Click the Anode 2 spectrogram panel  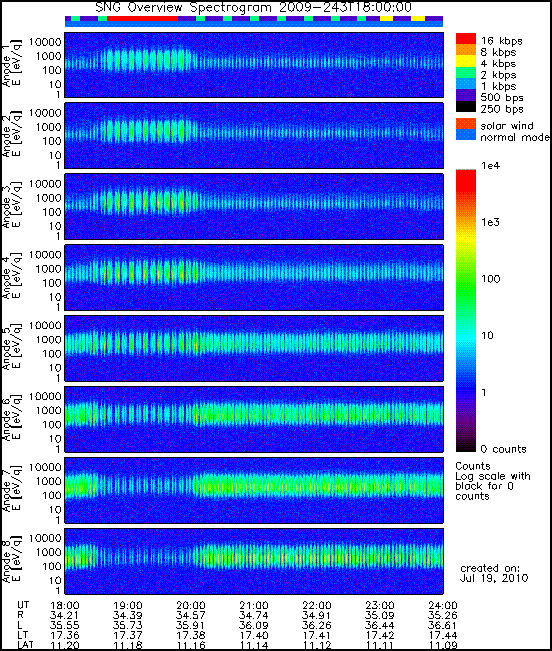pos(254,136)
